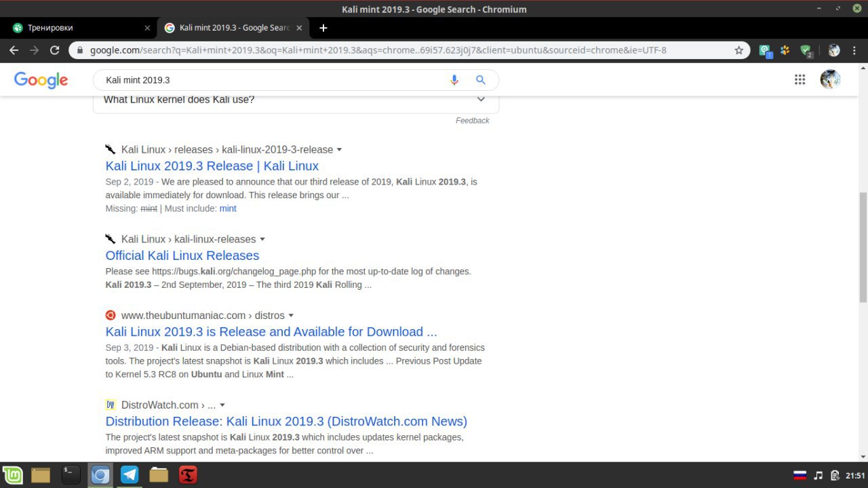The height and width of the screenshot is (488, 868).
Task: Open the red T application in taskbar
Action: (x=188, y=474)
